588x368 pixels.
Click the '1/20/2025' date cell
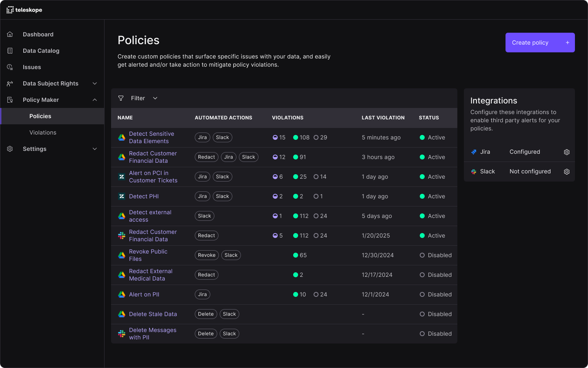tap(376, 236)
